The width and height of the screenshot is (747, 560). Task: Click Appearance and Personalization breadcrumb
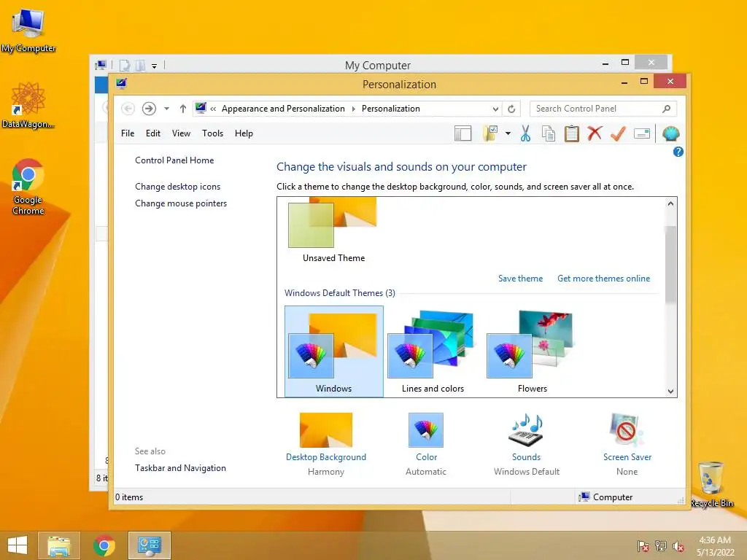click(x=283, y=109)
